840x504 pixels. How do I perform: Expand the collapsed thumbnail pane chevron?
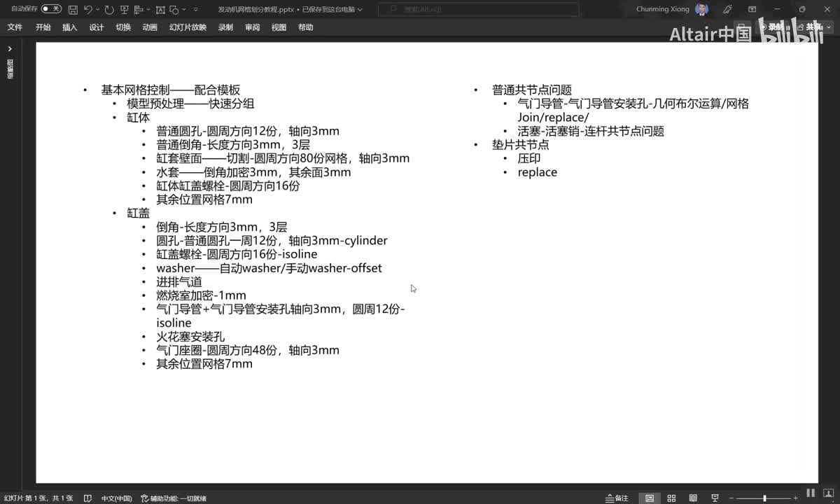pyautogui.click(x=10, y=49)
